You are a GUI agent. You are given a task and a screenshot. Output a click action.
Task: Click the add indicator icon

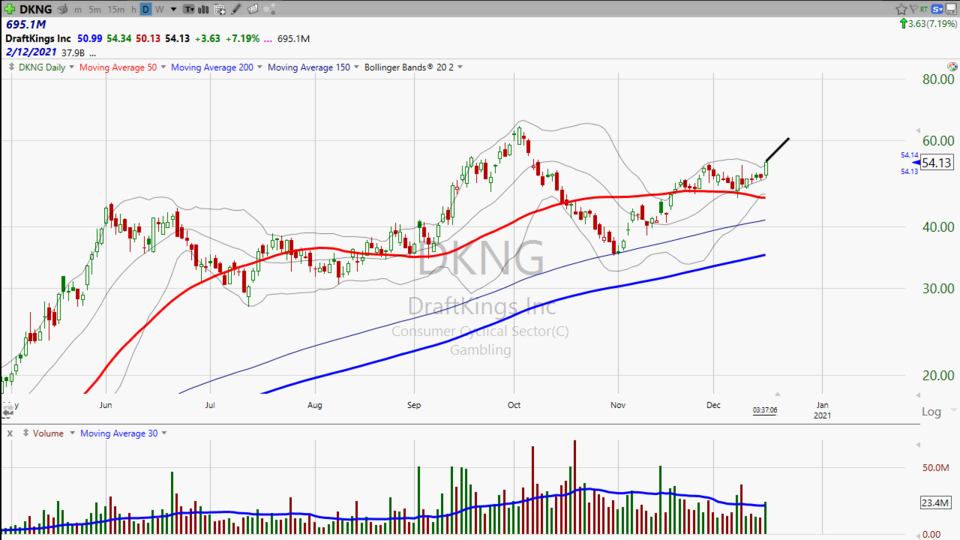click(x=220, y=9)
